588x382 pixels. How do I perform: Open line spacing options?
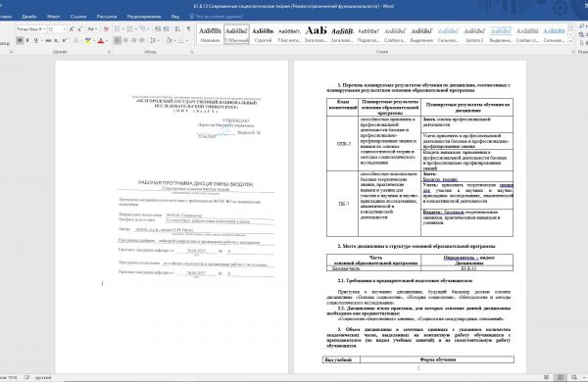click(x=153, y=40)
